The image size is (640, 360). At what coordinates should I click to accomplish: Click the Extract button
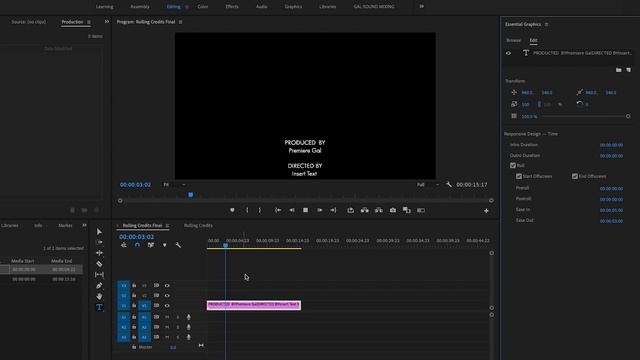(x=364, y=210)
